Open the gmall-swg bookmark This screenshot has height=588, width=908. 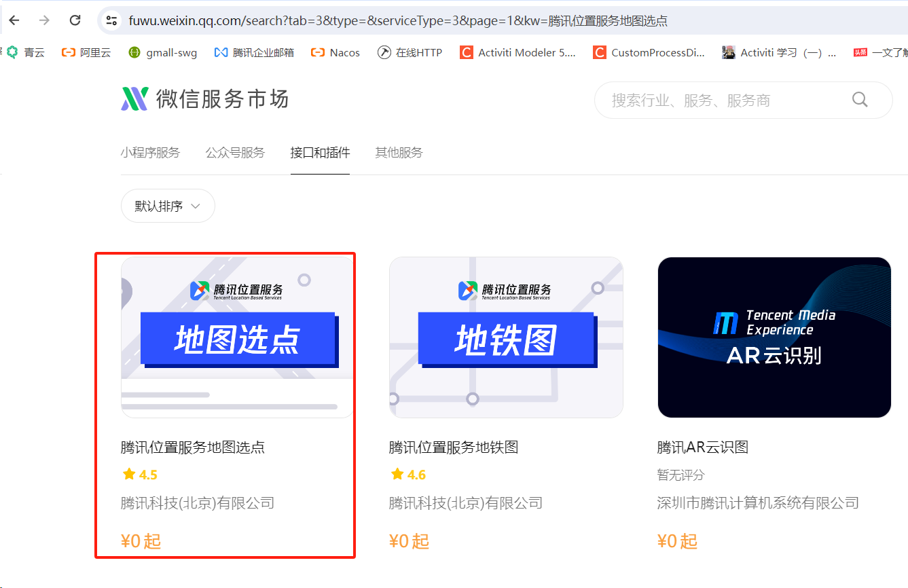[163, 52]
